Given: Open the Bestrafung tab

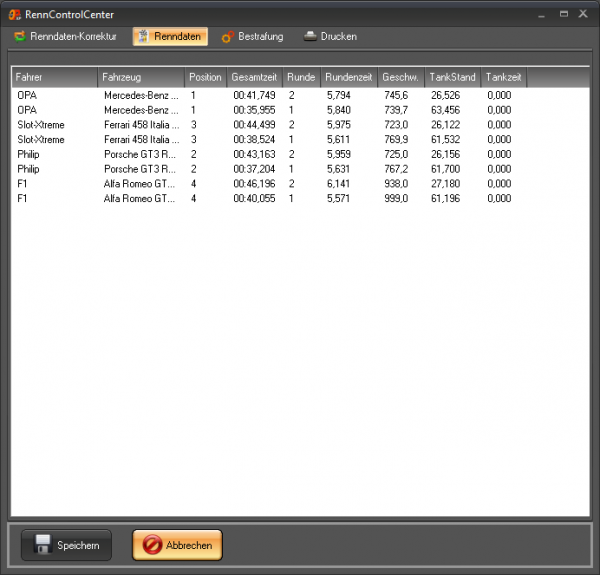Looking at the screenshot, I should click(253, 36).
